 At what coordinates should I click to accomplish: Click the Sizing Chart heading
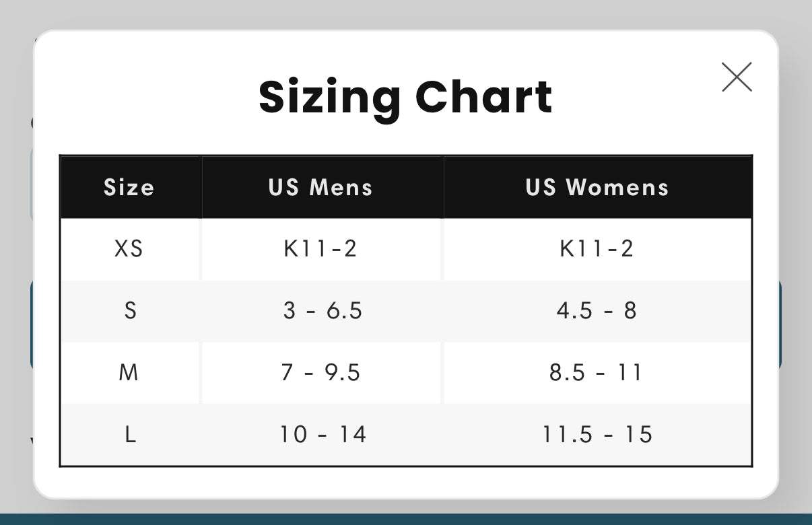(x=406, y=97)
